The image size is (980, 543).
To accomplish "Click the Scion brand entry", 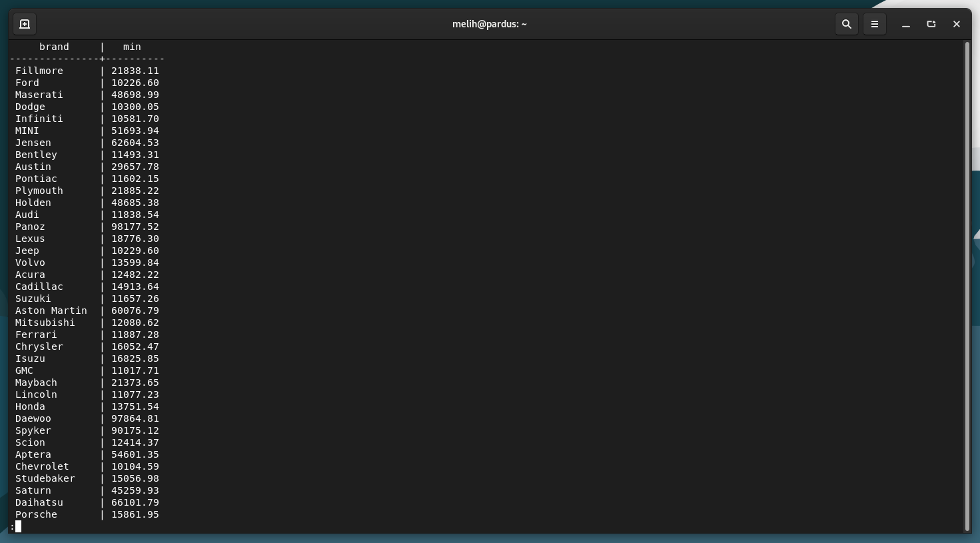I will click(30, 442).
